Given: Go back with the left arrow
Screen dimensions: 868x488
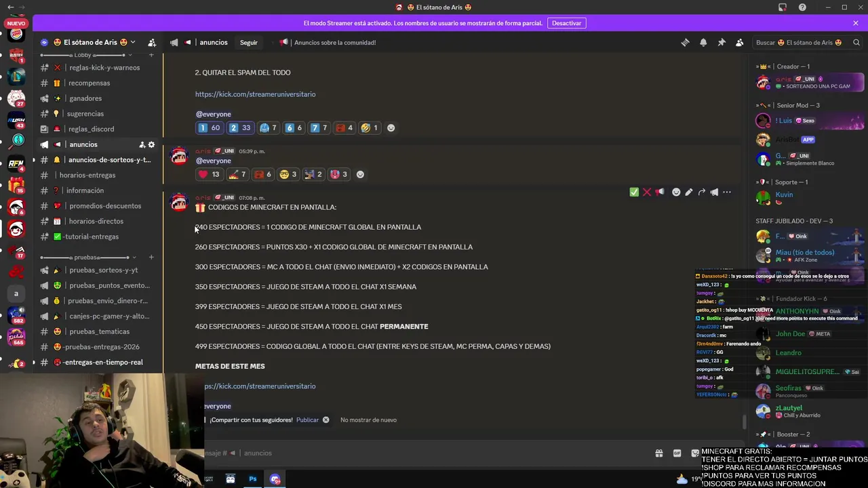Looking at the screenshot, I should pos(10,7).
